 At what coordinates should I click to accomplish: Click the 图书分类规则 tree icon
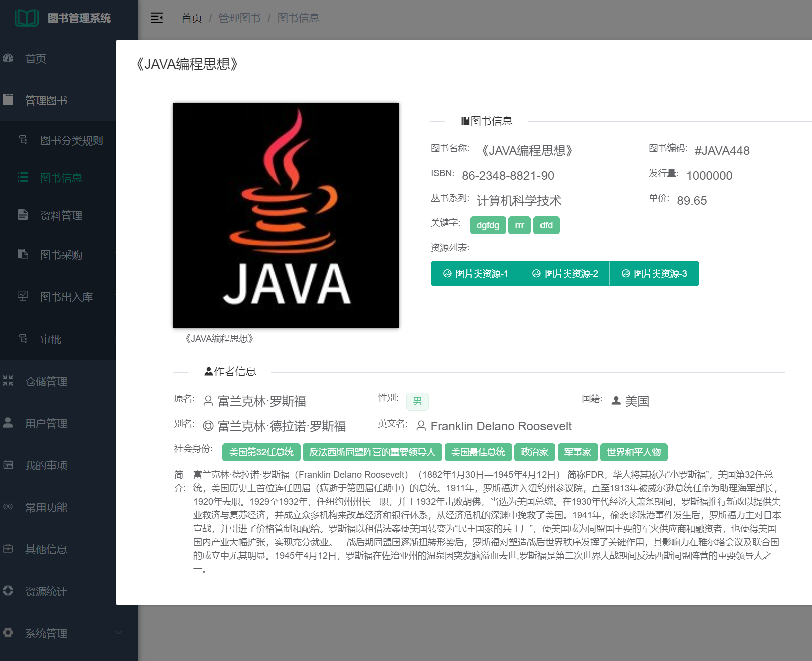coord(23,140)
